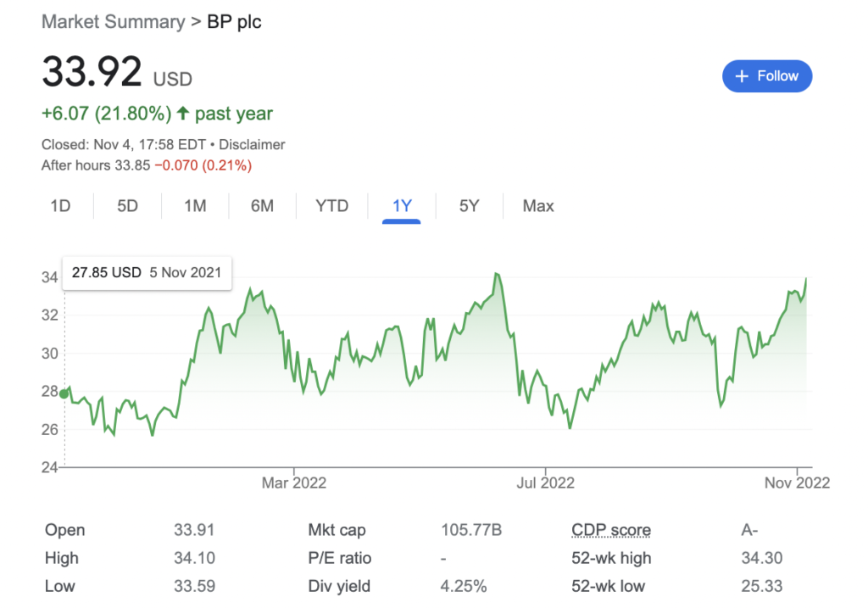This screenshot has width=868, height=608.
Task: Switch to the YTD time range
Action: [332, 206]
